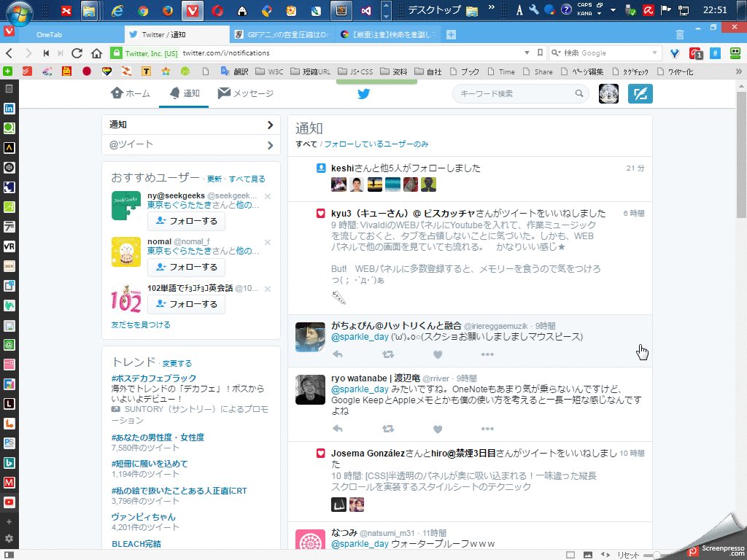This screenshot has width=747, height=560.
Task: Dismiss 102単語 suggested user
Action: click(268, 289)
